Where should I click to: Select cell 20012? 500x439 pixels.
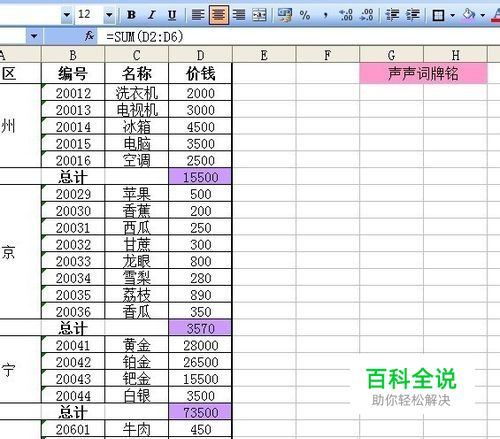point(73,93)
